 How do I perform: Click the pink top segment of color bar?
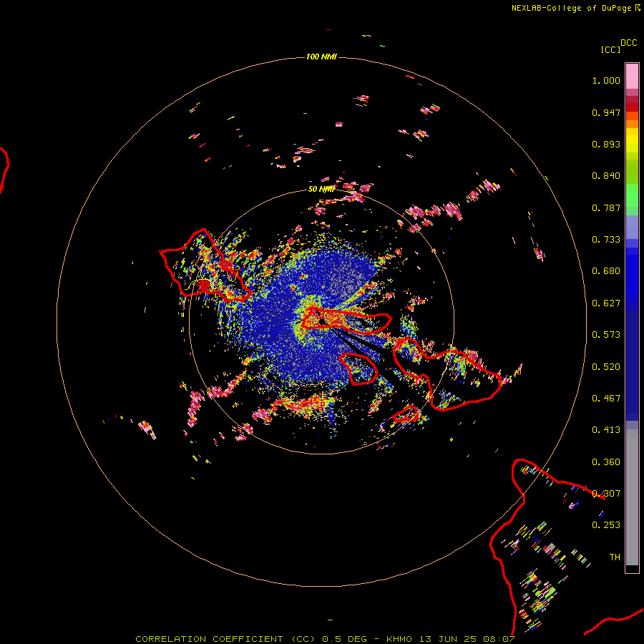[632, 77]
